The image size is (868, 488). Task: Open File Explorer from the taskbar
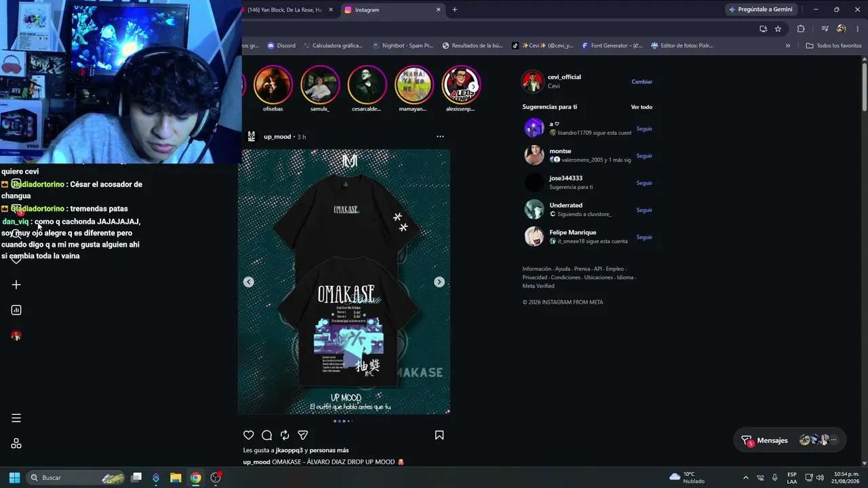[176, 478]
